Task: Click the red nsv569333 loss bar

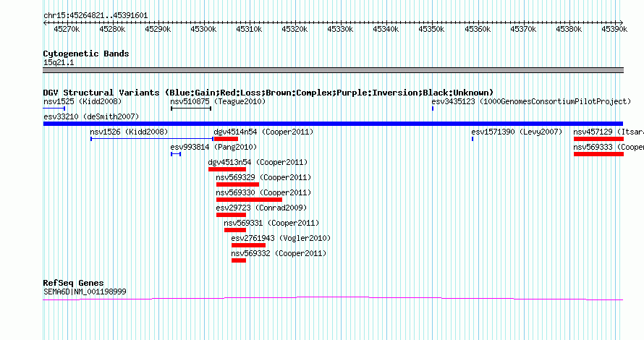Action: (598, 154)
